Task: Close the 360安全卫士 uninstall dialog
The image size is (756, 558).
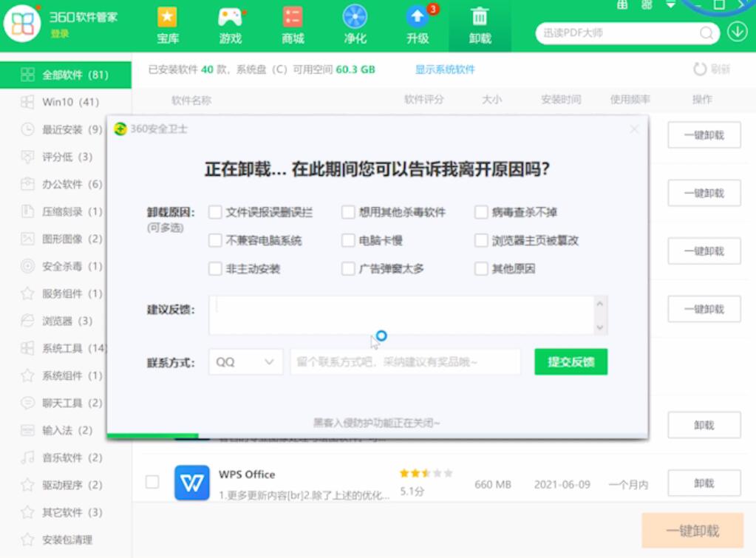Action: tap(634, 129)
